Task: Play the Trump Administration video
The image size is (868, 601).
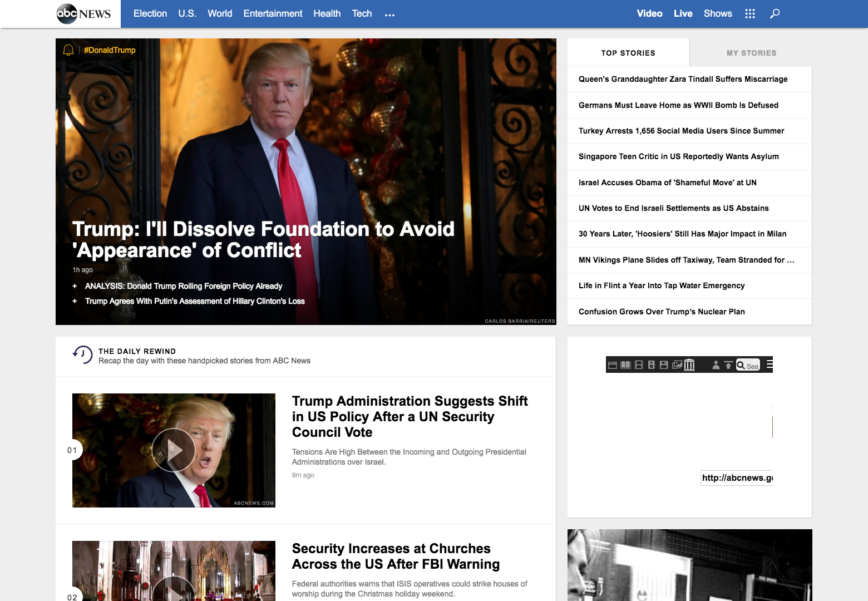Action: point(174,450)
